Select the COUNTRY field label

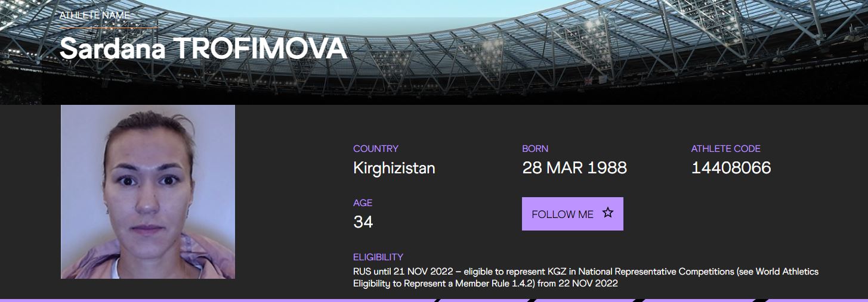(x=376, y=148)
